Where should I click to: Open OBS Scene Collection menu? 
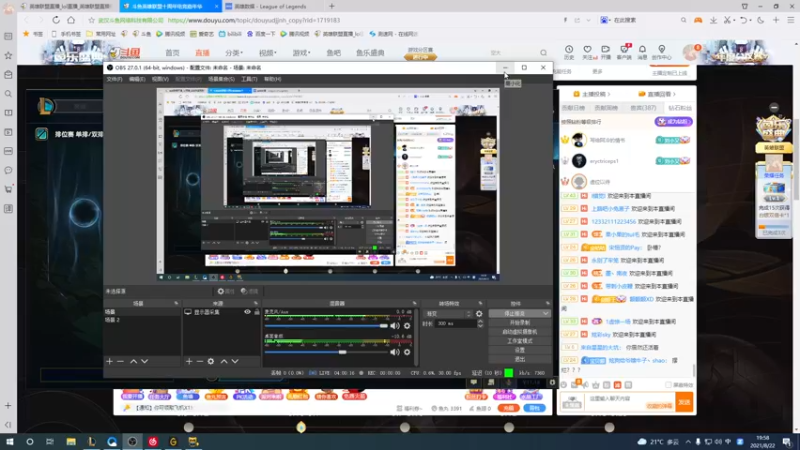(221, 79)
